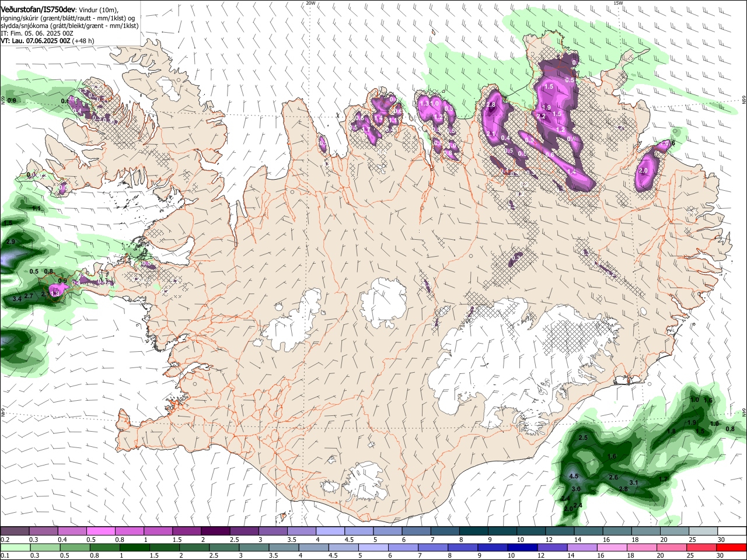This screenshot has width=747, height=560.
Task: Click the '2.9' rain value on the west edge
Action: 11,242
